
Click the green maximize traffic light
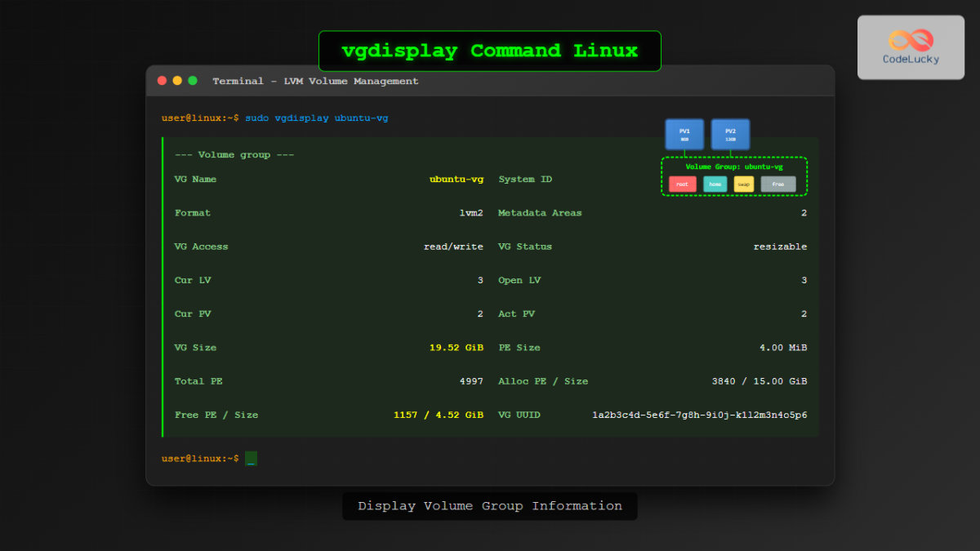pyautogui.click(x=191, y=81)
